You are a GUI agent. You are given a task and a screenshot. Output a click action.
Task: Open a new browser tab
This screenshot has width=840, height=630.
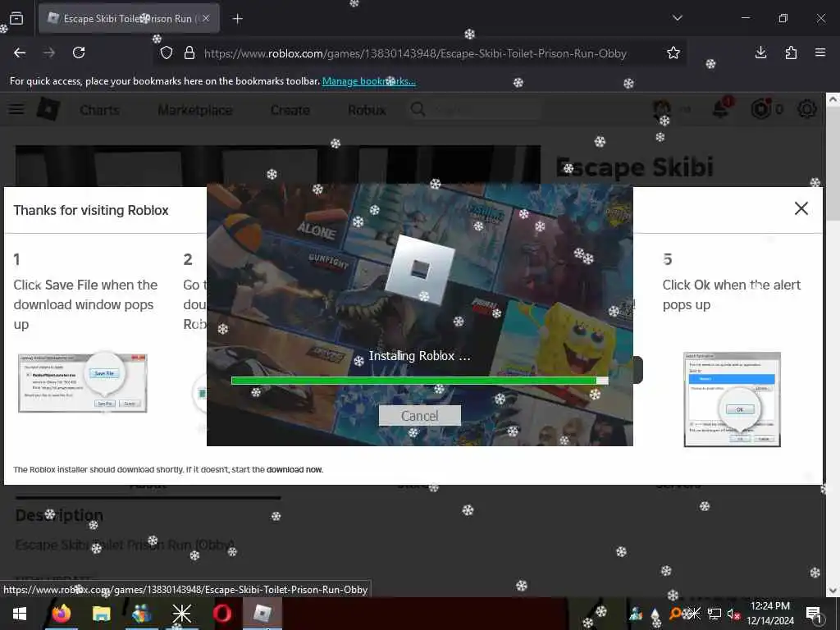coord(238,19)
